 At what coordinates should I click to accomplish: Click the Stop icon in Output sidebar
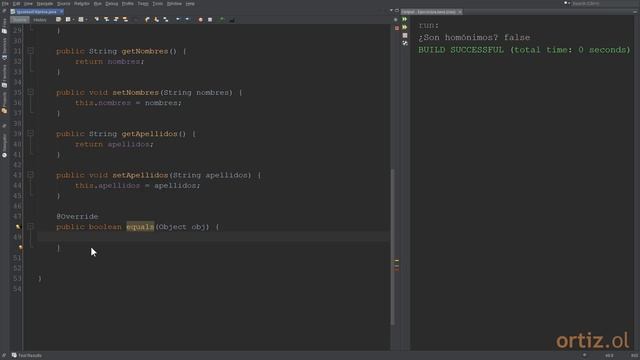405,36
